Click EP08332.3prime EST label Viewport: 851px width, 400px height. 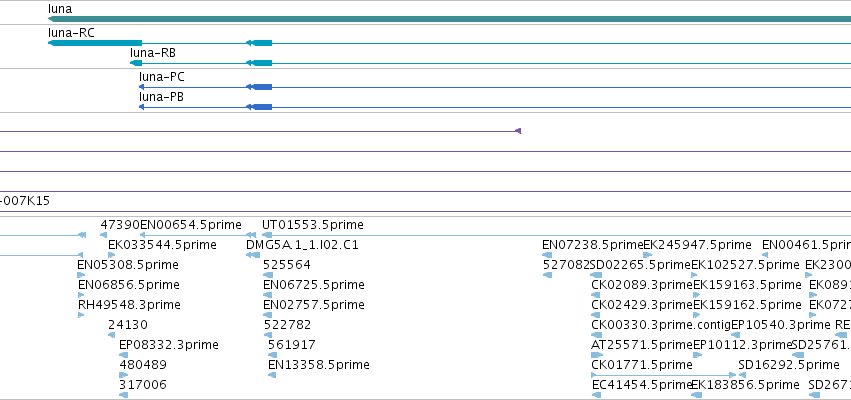click(x=169, y=345)
